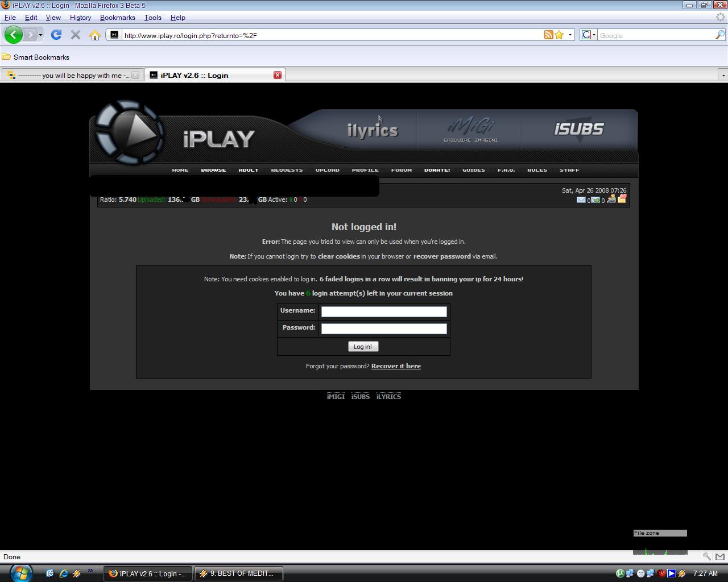Go to HOME in site navigation

tap(180, 170)
